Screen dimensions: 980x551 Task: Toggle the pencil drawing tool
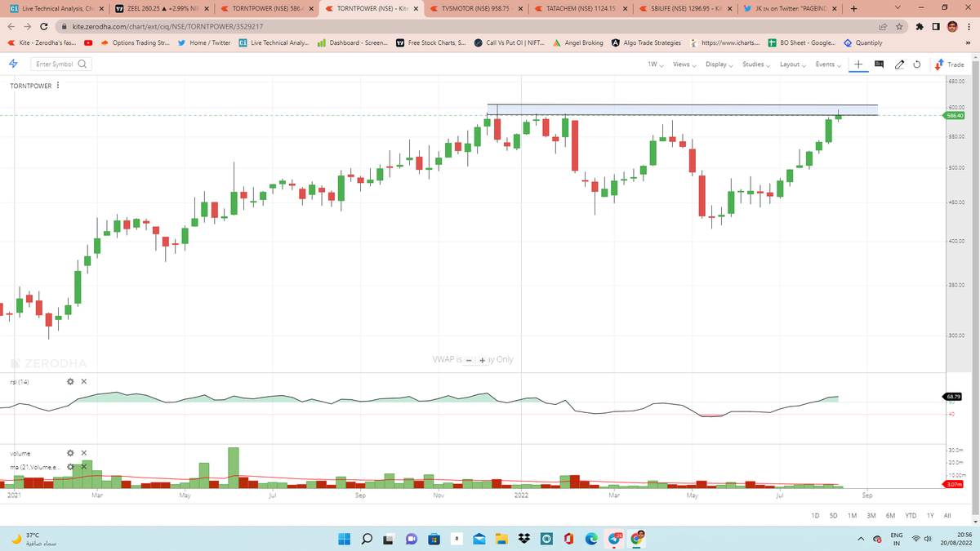pyautogui.click(x=899, y=64)
